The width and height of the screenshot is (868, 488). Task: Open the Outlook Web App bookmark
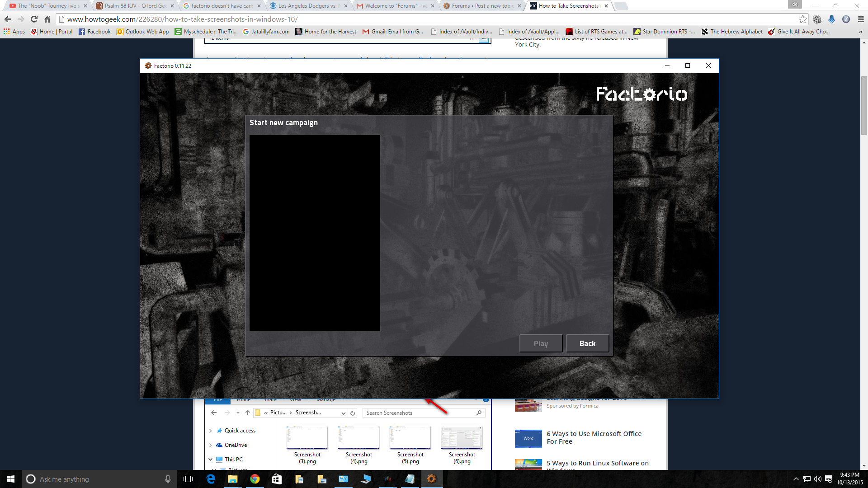point(143,32)
